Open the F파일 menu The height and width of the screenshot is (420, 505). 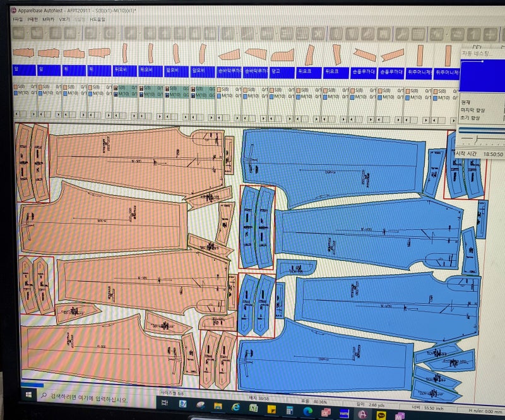tap(16, 20)
